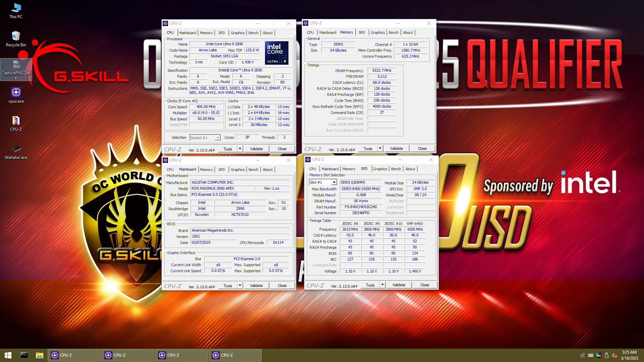Click the Core Speed value 400.00 MHz
This screenshot has height=362, width=644.
tap(206, 107)
